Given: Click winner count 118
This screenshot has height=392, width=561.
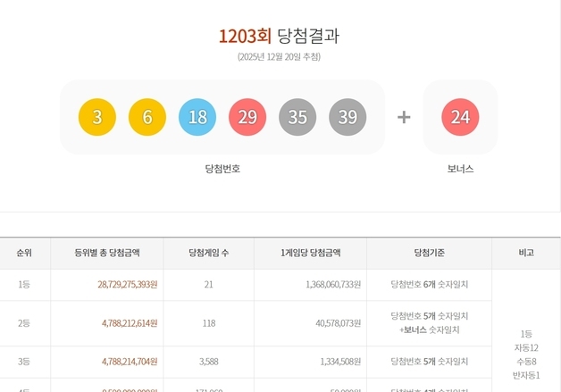Looking at the screenshot, I should click(x=209, y=323).
